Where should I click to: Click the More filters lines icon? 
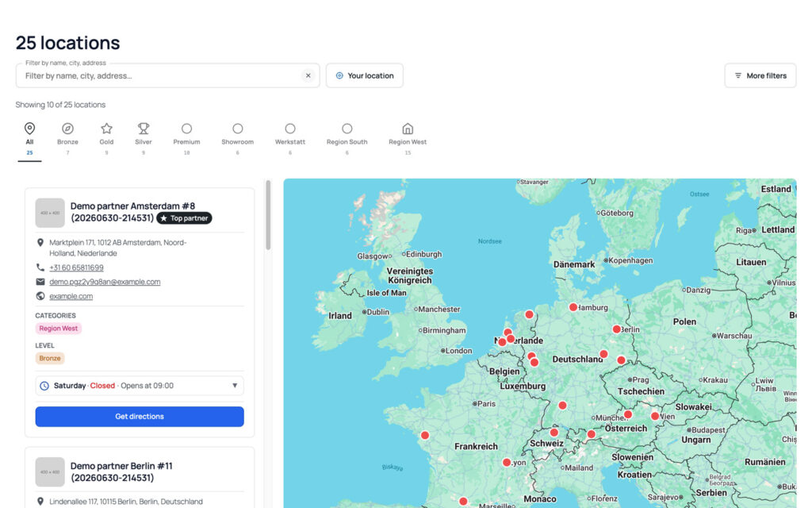coord(738,75)
